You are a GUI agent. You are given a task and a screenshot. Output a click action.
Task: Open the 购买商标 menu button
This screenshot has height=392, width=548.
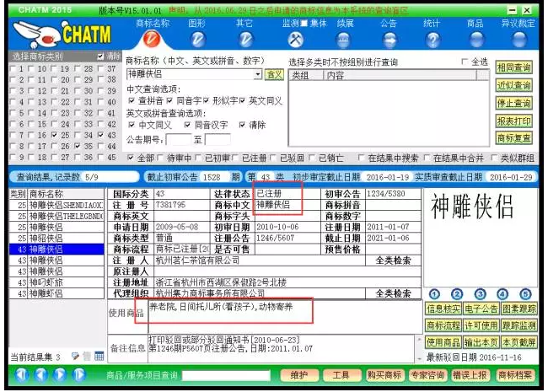click(384, 375)
